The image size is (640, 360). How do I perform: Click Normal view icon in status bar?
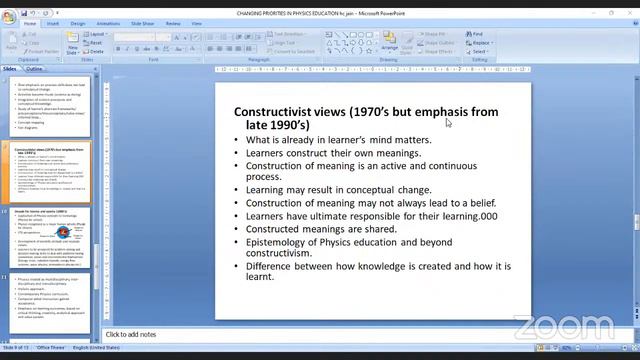540,348
